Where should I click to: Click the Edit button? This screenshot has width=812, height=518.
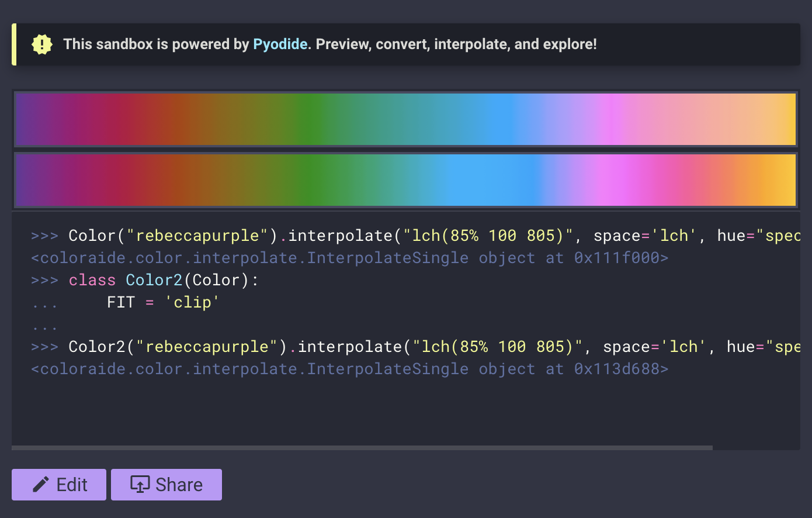(x=58, y=484)
